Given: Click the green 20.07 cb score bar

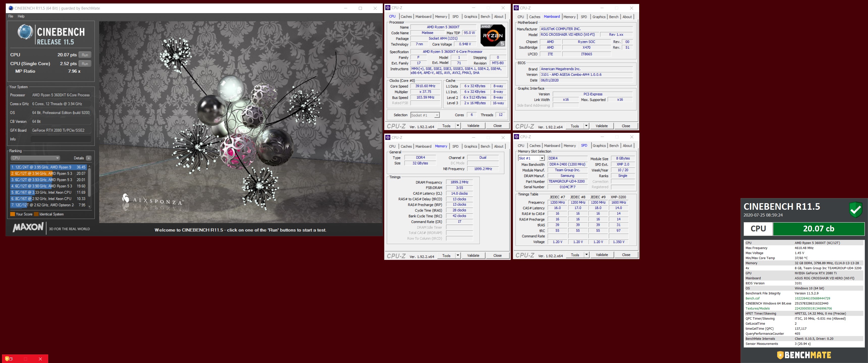Looking at the screenshot, I should pyautogui.click(x=819, y=229).
